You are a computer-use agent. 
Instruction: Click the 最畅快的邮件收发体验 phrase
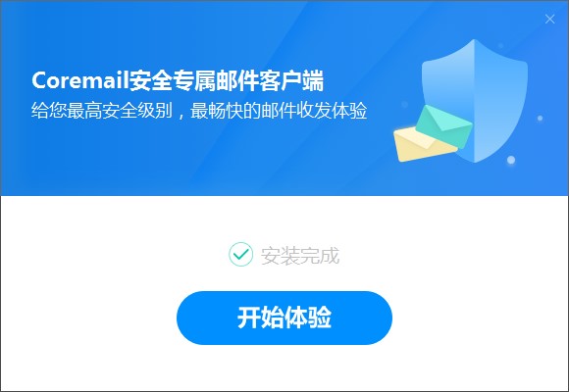[x=279, y=111]
